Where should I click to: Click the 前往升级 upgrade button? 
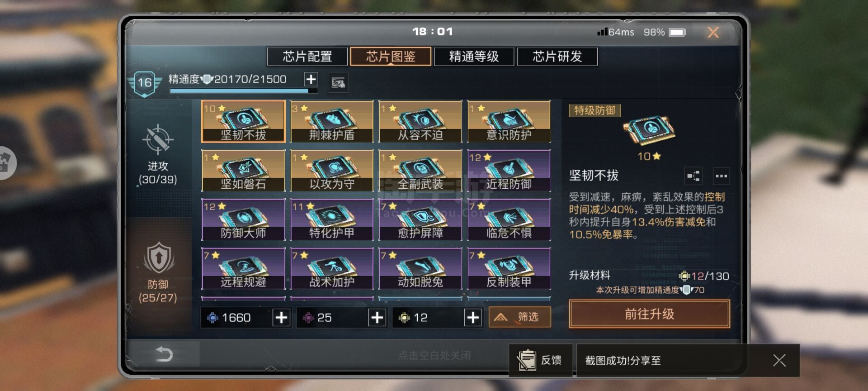tap(649, 314)
